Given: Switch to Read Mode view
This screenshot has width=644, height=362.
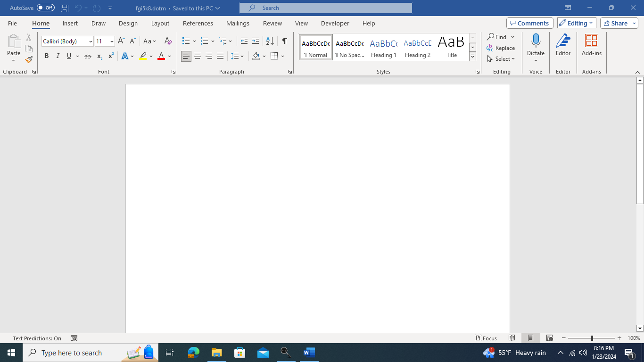Looking at the screenshot, I should (512, 338).
